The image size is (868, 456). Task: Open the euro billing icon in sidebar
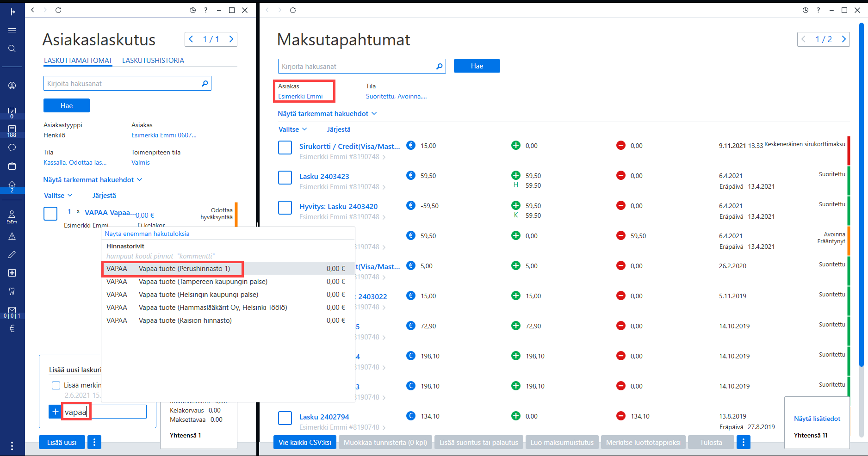coord(12,328)
